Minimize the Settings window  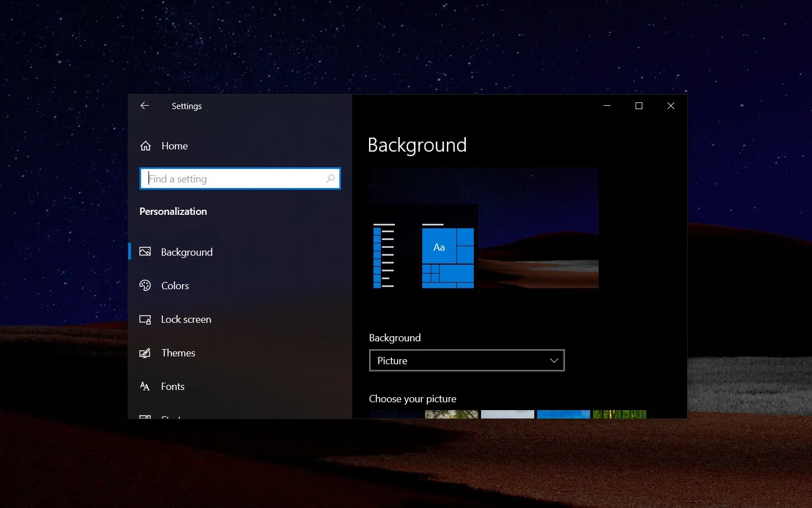point(607,106)
